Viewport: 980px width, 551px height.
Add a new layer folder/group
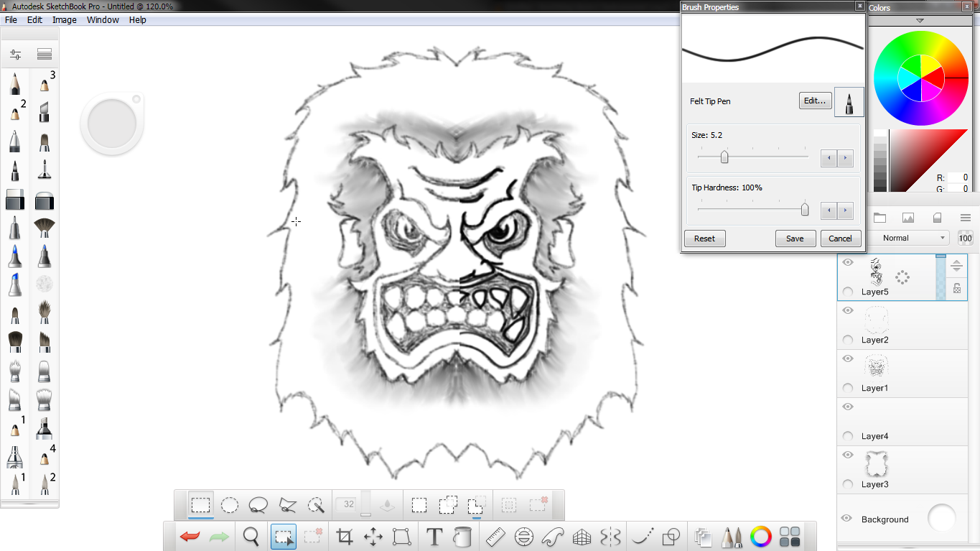coord(879,218)
